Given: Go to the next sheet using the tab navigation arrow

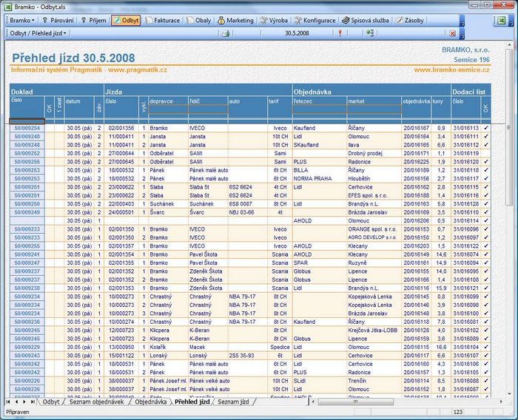Looking at the screenshot, I should pyautogui.click(x=24, y=402).
